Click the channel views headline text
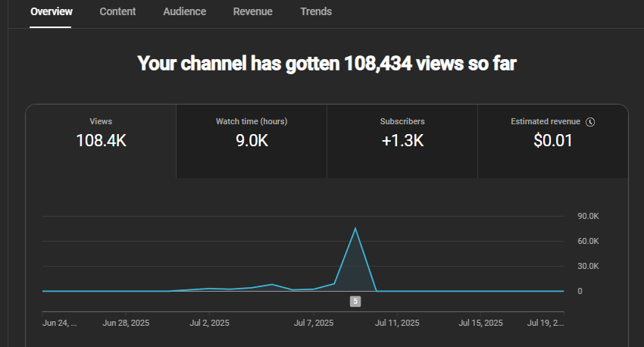644x347 pixels. [x=327, y=64]
